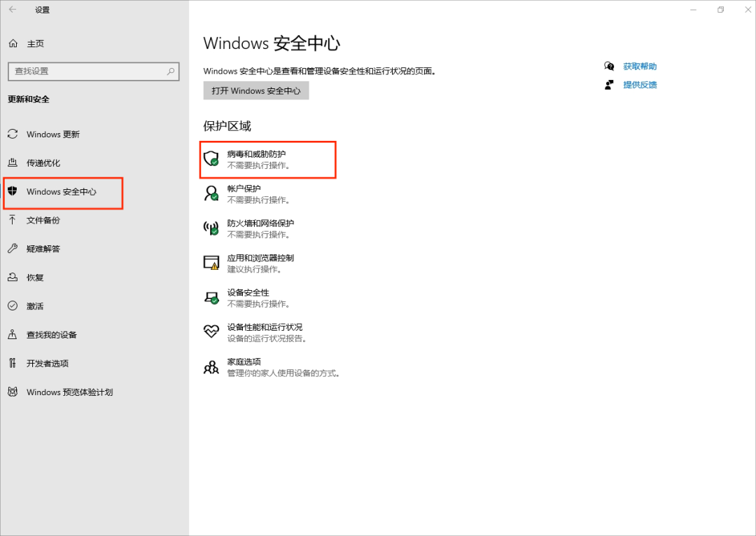The image size is (756, 536).
Task: Open 传递优化 settings
Action: point(43,163)
